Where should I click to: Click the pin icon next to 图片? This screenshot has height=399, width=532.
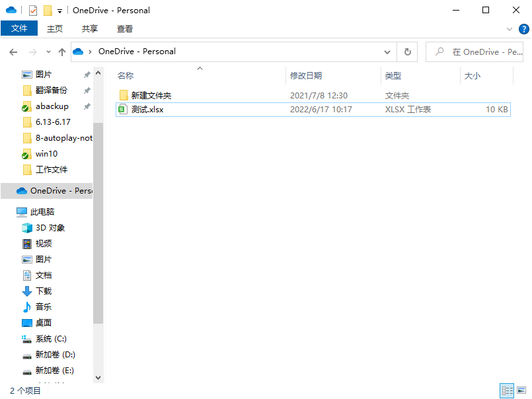click(87, 74)
